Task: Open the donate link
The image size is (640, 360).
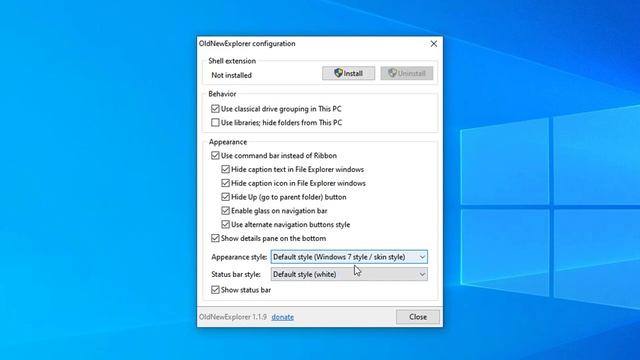Action: click(282, 317)
